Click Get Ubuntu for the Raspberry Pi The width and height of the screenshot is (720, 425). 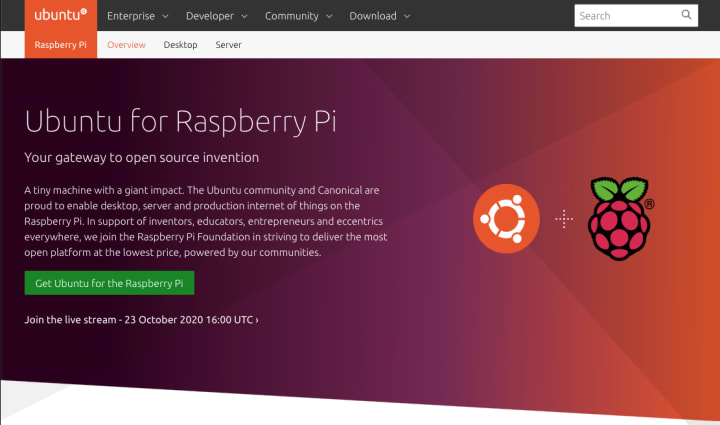click(x=109, y=283)
